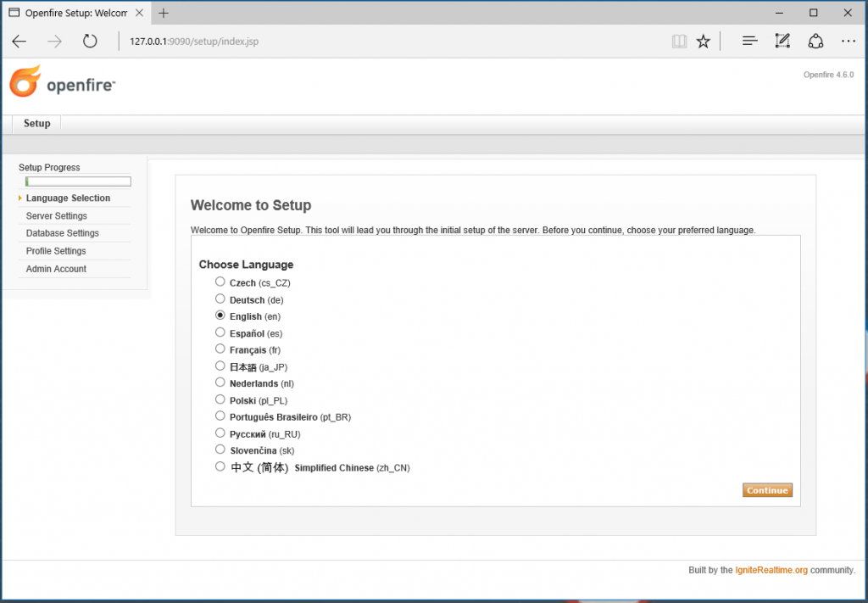Open reading view book icon
Viewport: 868px width, 603px height.
(x=679, y=41)
